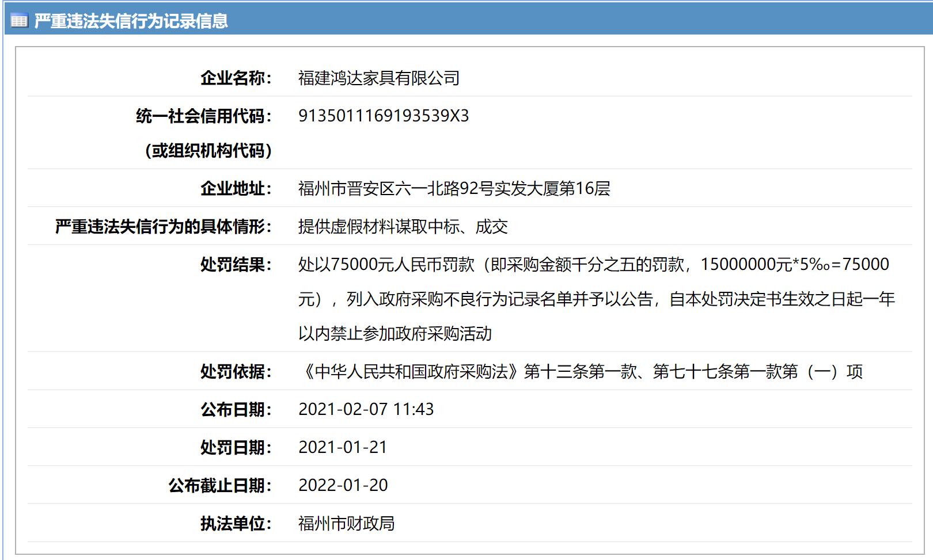
Task: Select the label 严重违法失信行为的具体情形
Action: point(164,226)
